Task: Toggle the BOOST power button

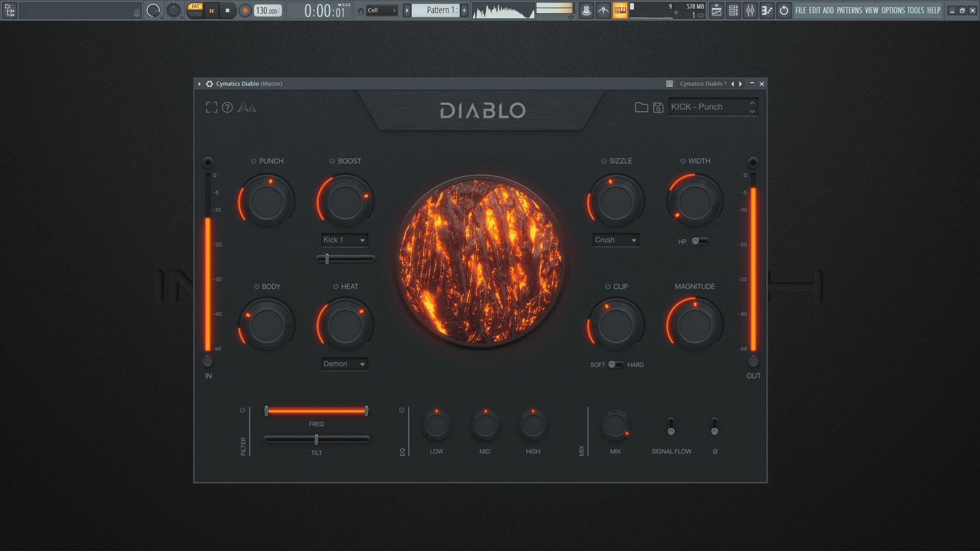Action: tap(332, 161)
